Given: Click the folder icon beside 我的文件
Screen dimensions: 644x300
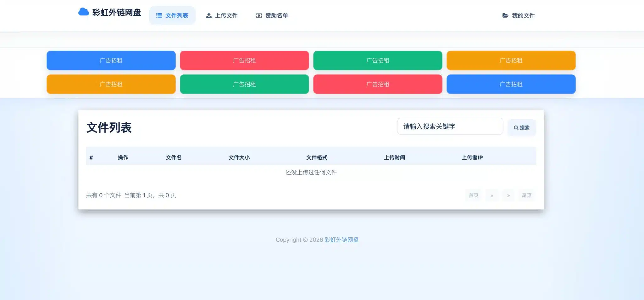Looking at the screenshot, I should (x=505, y=15).
